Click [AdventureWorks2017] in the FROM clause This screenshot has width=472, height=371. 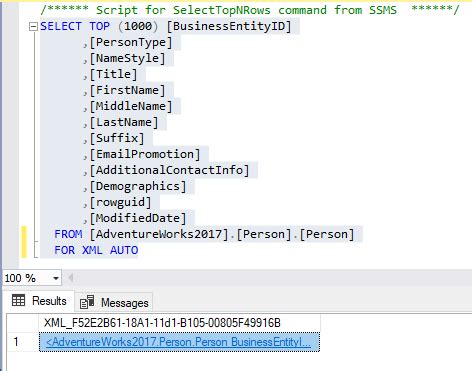coord(159,234)
